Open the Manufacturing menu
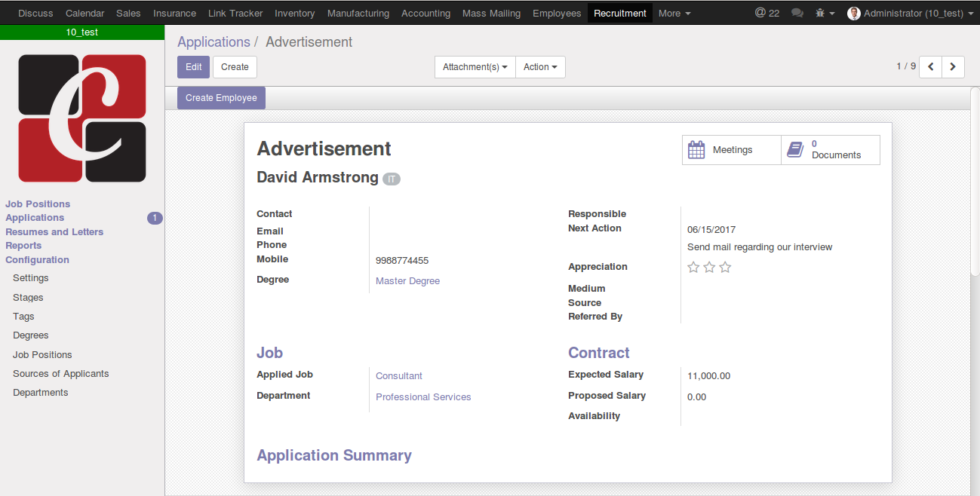980x496 pixels. click(x=358, y=14)
